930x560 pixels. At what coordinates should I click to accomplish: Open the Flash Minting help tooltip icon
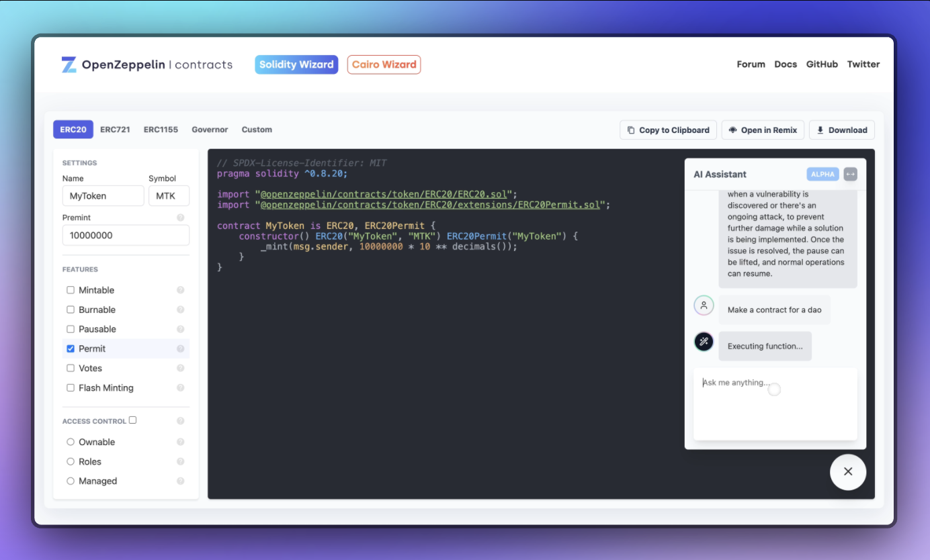[180, 387]
